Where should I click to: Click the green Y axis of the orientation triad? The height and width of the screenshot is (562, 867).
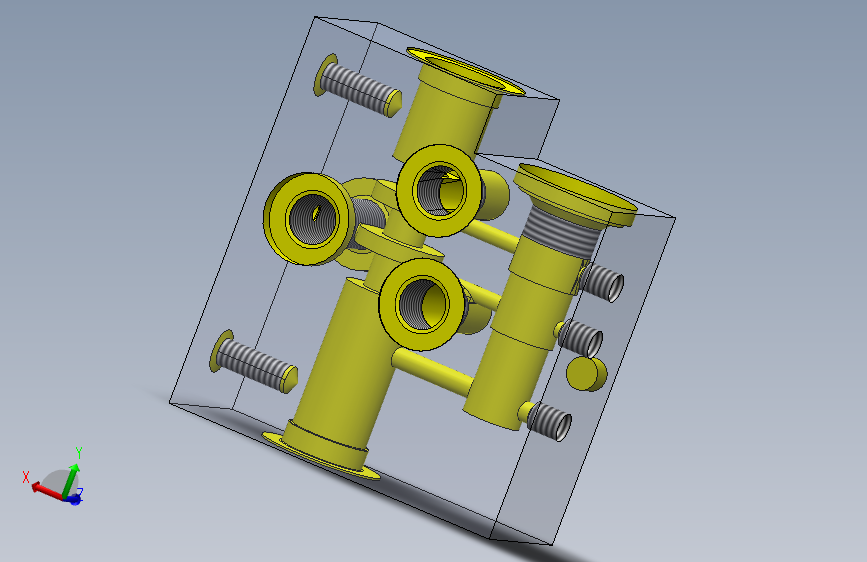(x=71, y=480)
